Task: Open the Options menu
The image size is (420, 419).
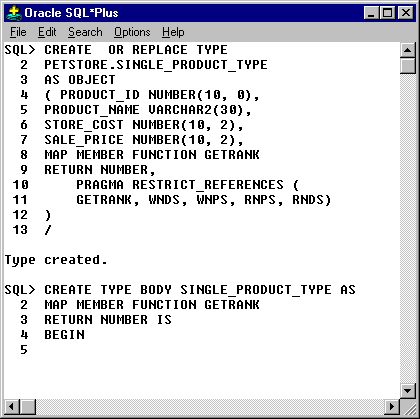Action: pyautogui.click(x=132, y=32)
